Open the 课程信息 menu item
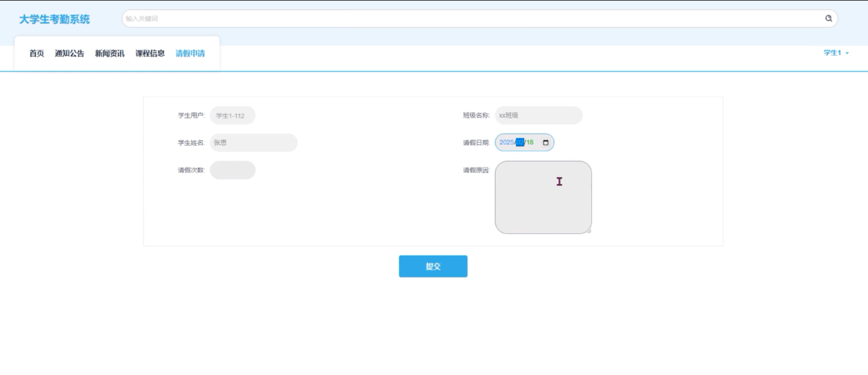 (150, 53)
